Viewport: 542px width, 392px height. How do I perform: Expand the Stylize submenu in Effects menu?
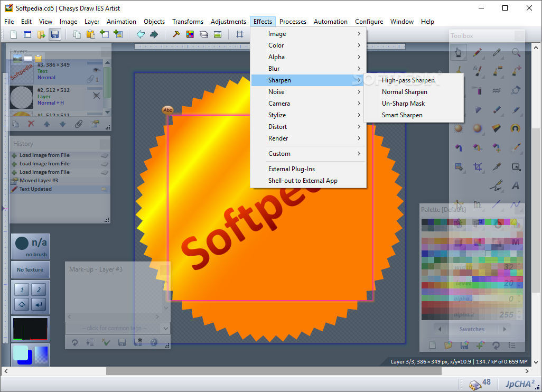[x=309, y=115]
